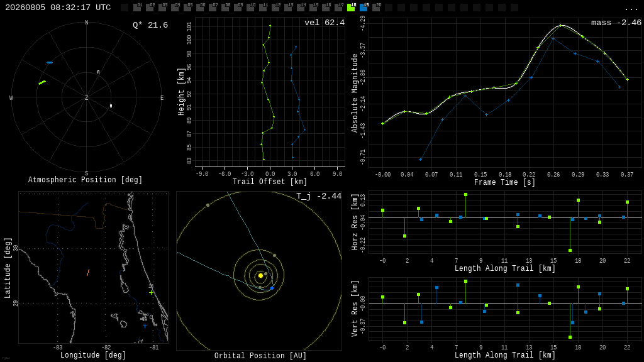Select station box 10 in top bar
The height and width of the screenshot is (362, 644).
250,8
